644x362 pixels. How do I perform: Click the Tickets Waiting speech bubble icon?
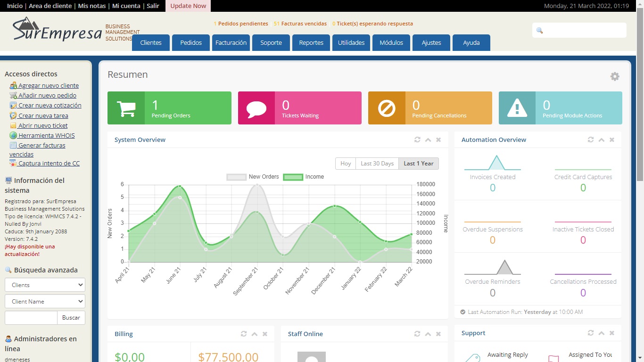(x=256, y=108)
